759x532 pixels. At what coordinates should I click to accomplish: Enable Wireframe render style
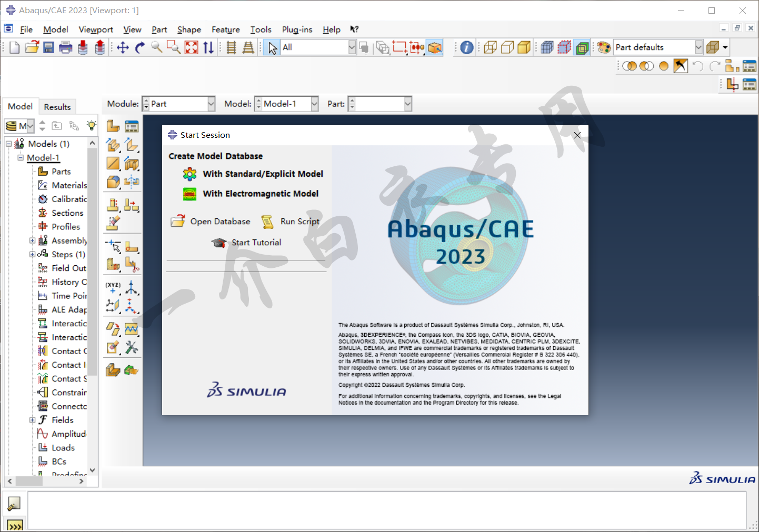[490, 47]
